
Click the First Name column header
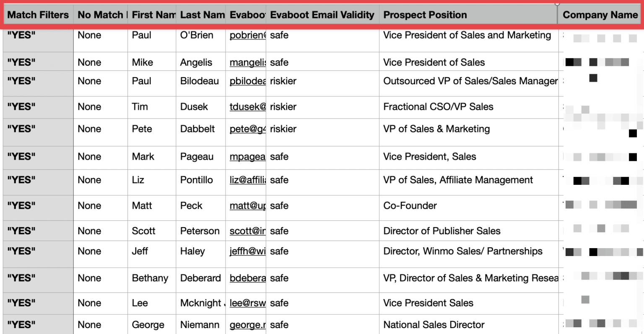(x=152, y=15)
